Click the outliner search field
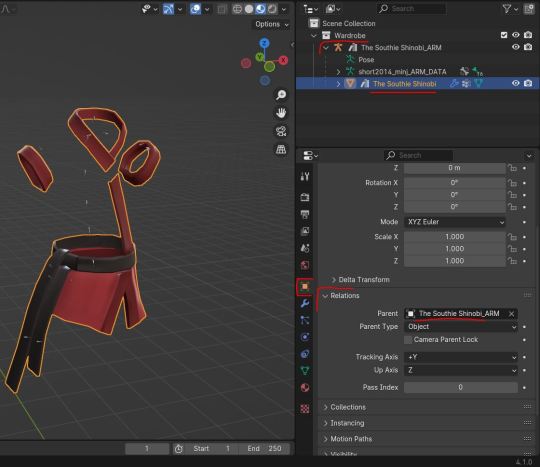 412,9
